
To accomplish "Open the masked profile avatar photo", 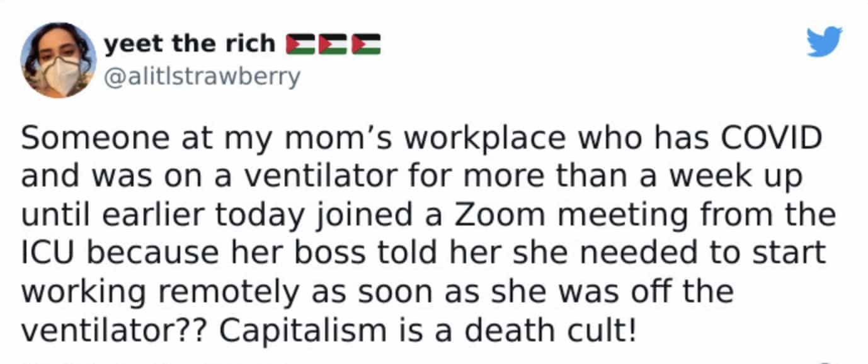I will click(59, 60).
